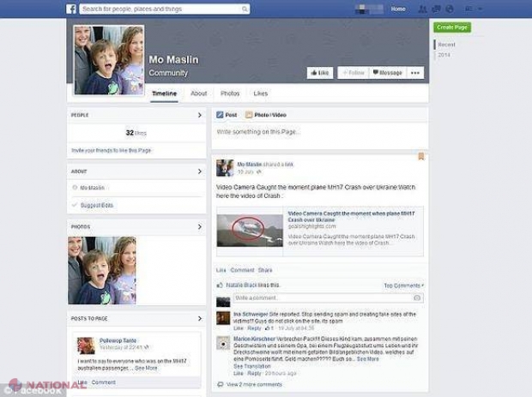Click the green Create Page button
Viewport: 532px width, 397px height.
tap(451, 27)
